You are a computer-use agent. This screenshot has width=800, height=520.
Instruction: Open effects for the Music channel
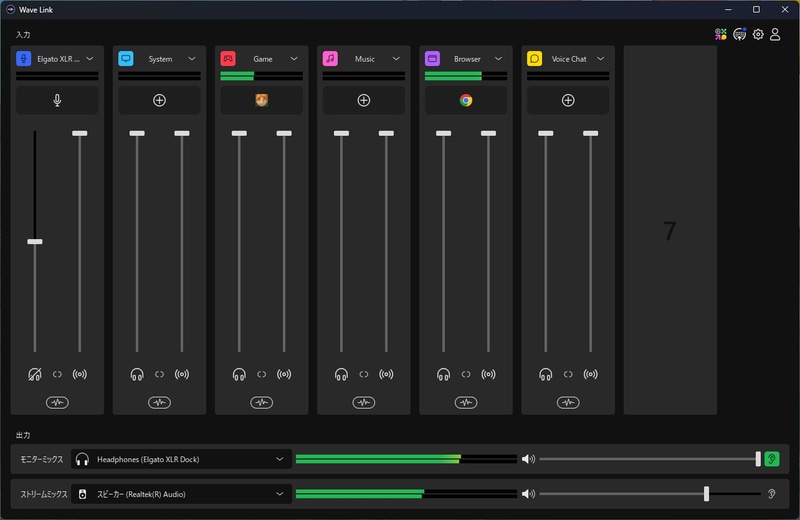click(364, 403)
